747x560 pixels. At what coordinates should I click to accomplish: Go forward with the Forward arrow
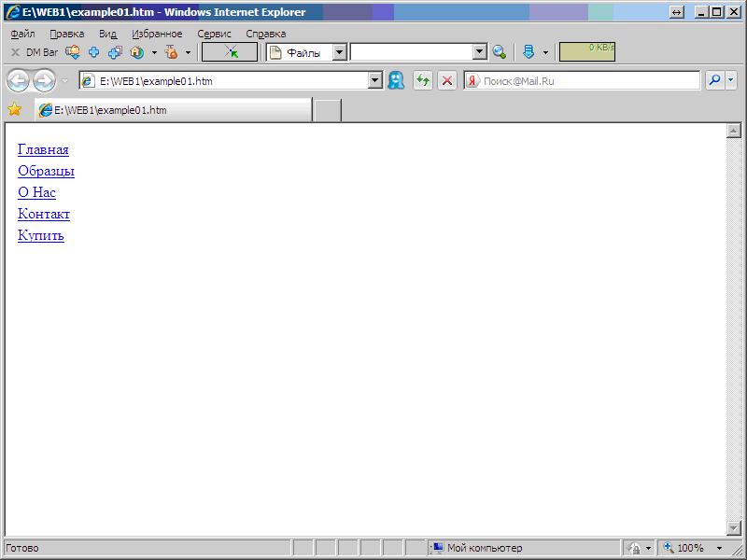click(x=44, y=81)
